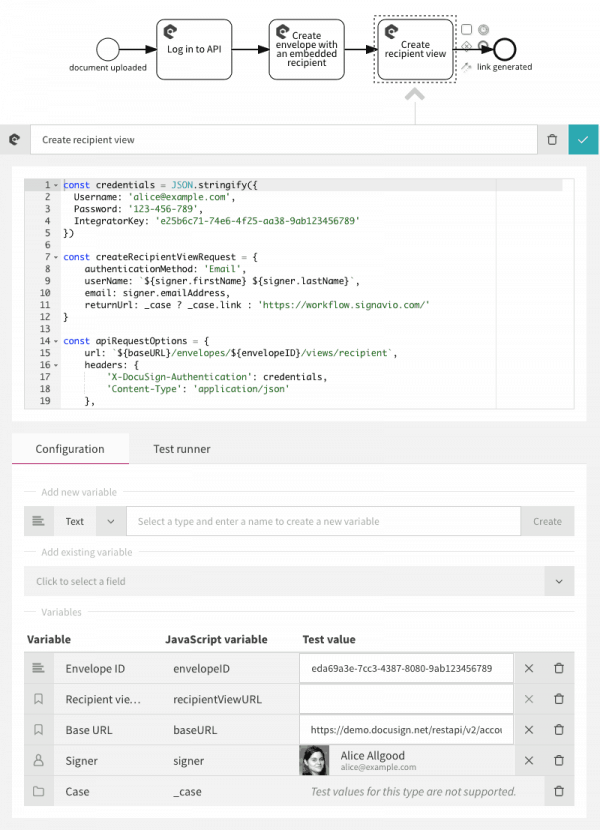The width and height of the screenshot is (600, 830).
Task: Click the pencil icon beside link generated
Action: tap(465, 67)
